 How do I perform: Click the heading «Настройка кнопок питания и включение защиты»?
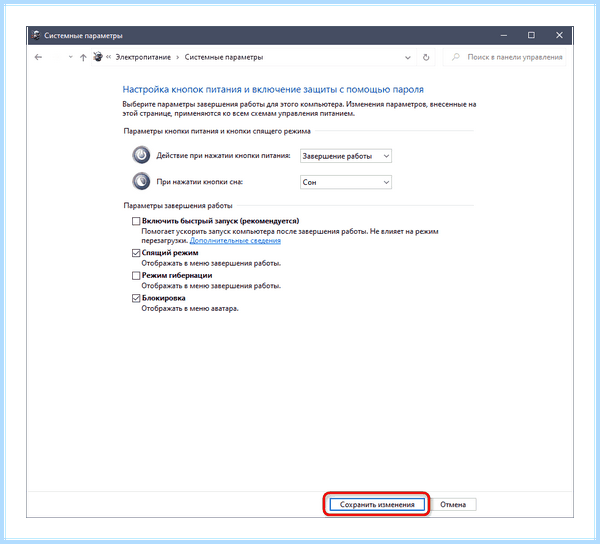(x=273, y=90)
